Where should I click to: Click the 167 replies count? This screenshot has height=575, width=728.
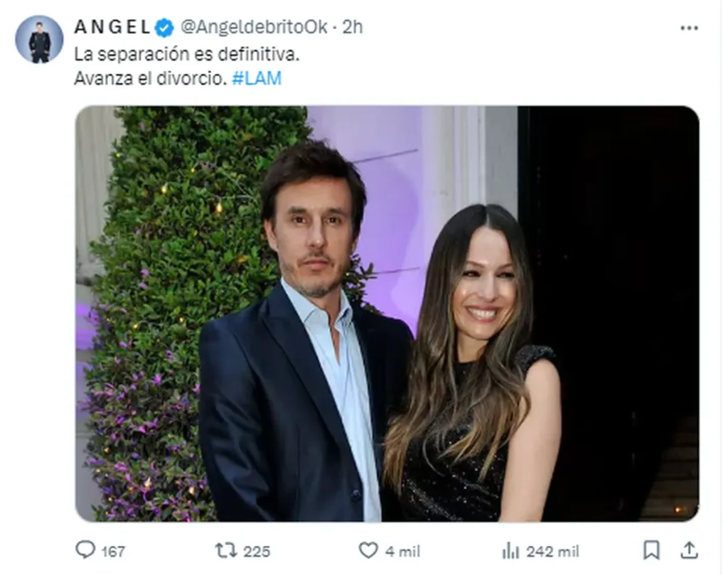(113, 552)
